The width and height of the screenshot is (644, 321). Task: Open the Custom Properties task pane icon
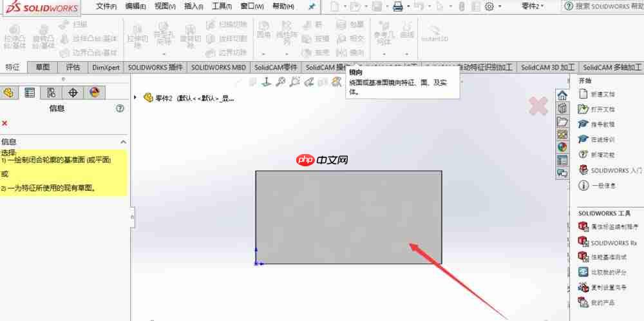point(562,160)
